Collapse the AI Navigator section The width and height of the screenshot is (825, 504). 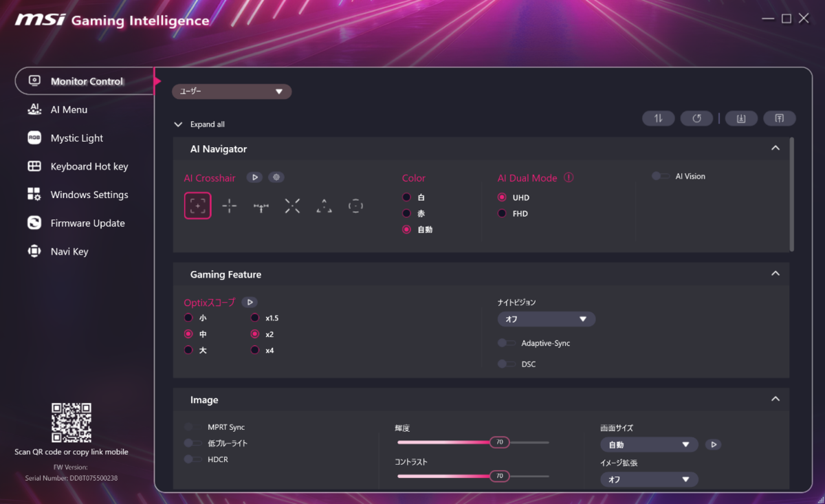pyautogui.click(x=775, y=149)
